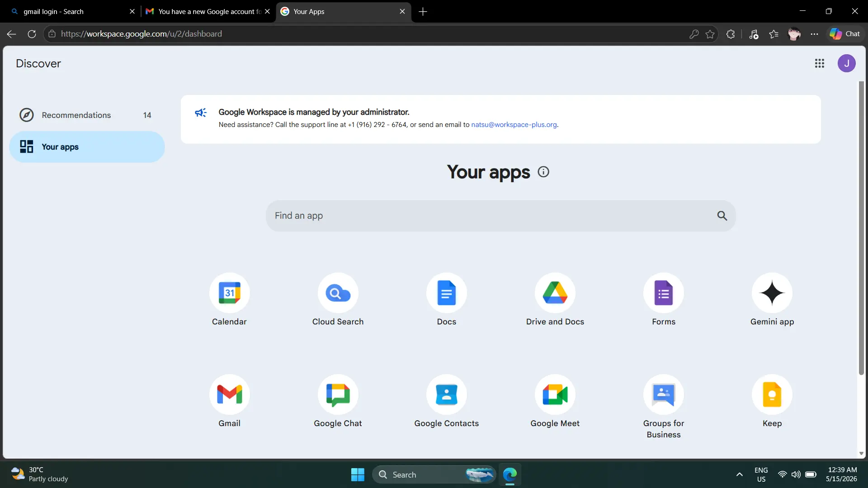Open Groups for Business app
Viewport: 868px width, 488px height.
[x=663, y=394]
